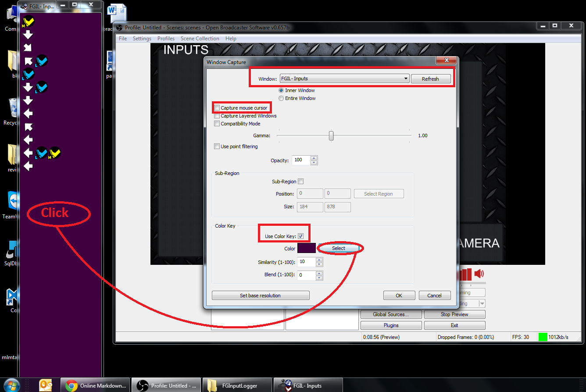Uncheck Use Color Key checkbox

click(301, 236)
